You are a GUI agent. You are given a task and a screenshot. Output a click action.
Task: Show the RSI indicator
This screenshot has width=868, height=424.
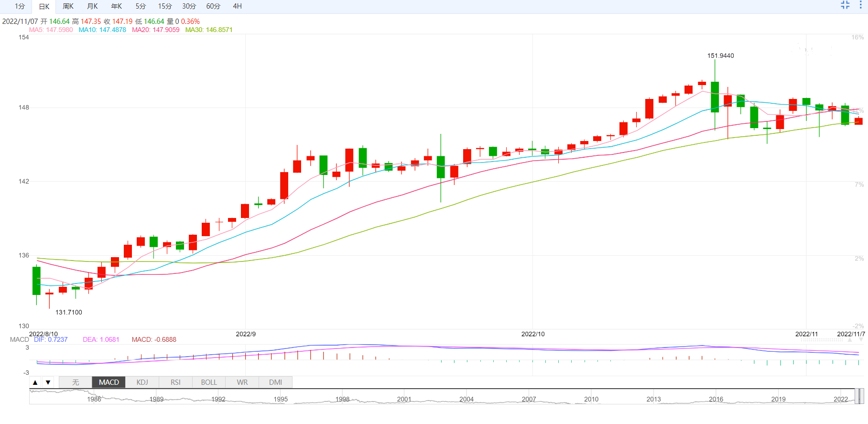point(175,382)
